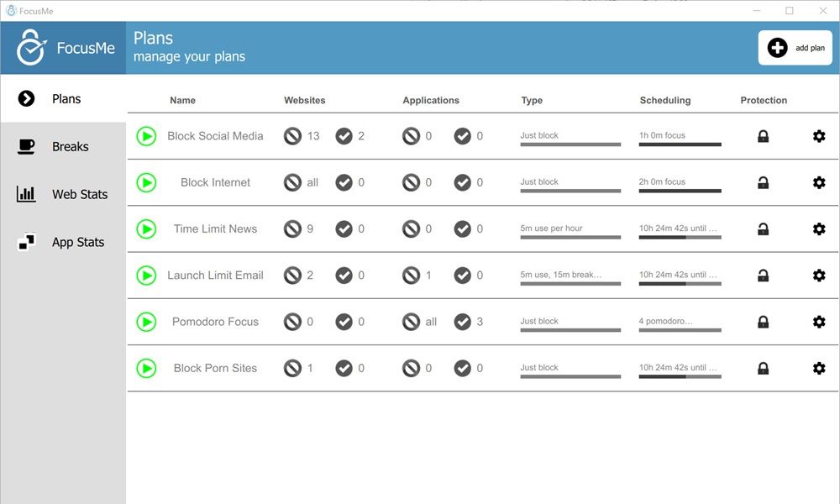
Task: Open settings gear for Block Internet
Action: point(818,182)
